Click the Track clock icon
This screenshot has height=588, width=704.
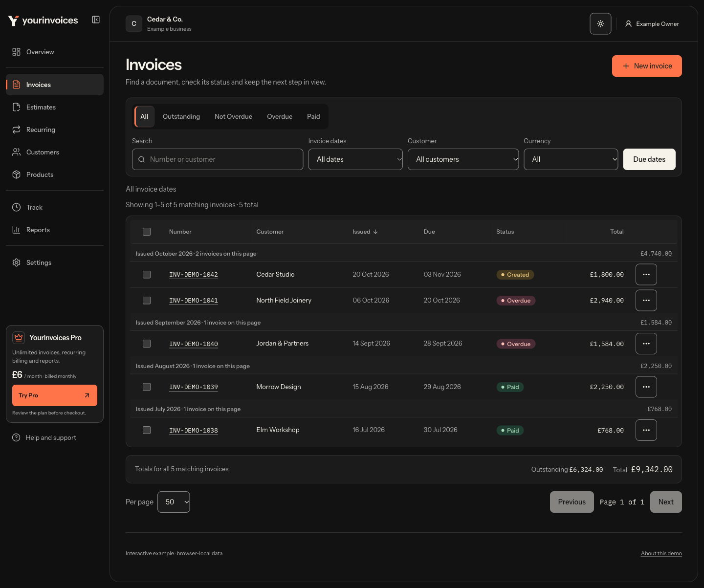point(16,207)
